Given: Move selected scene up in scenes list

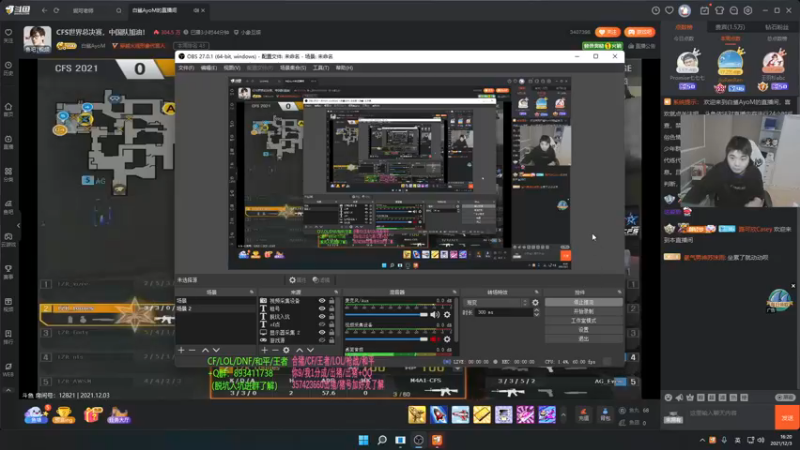Looking at the screenshot, I should click(205, 350).
